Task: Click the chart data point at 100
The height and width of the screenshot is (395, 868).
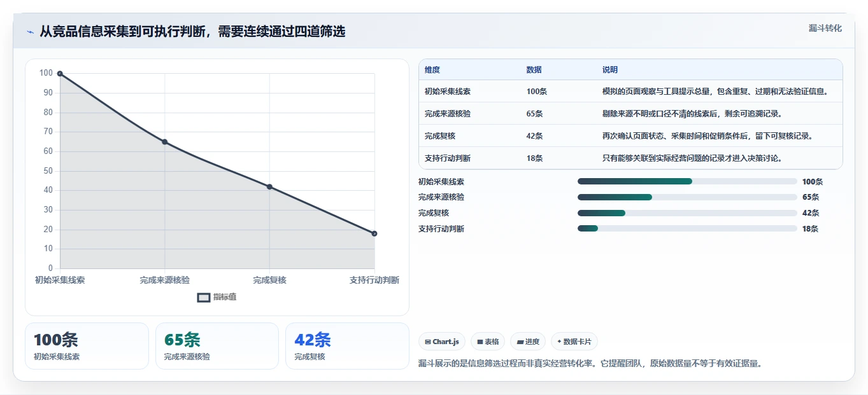Action: 60,74
